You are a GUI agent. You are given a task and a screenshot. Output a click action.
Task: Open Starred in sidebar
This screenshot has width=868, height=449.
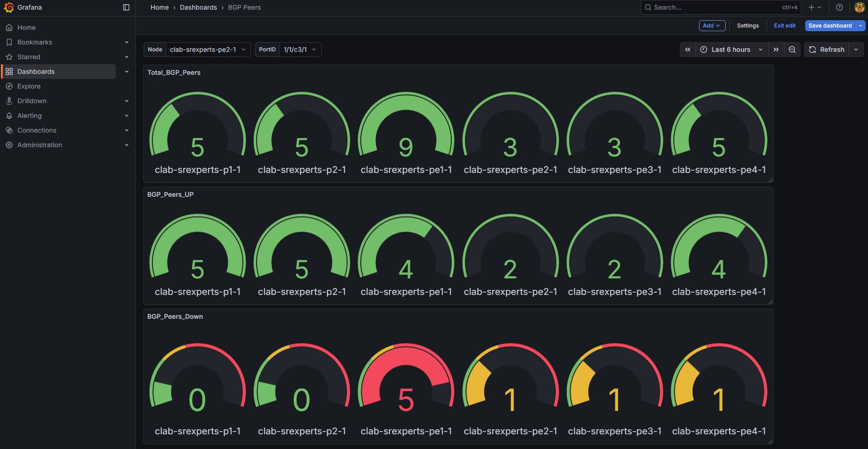click(29, 57)
